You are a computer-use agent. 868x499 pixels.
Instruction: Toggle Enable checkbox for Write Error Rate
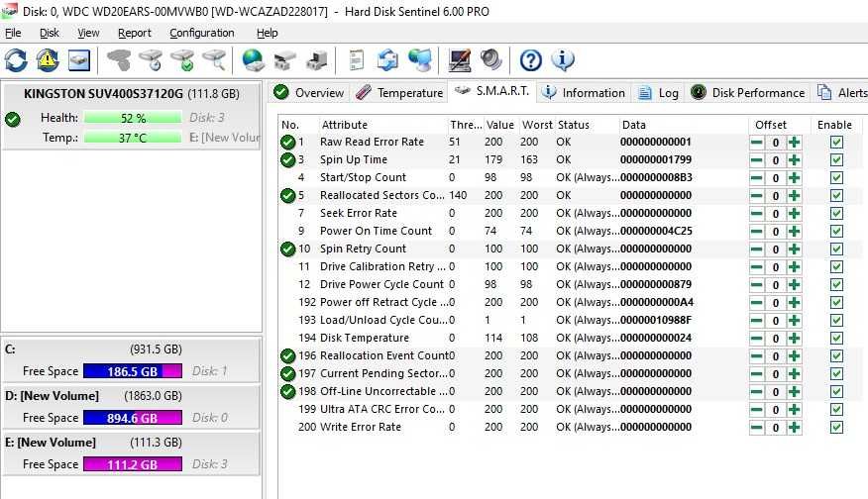(836, 427)
